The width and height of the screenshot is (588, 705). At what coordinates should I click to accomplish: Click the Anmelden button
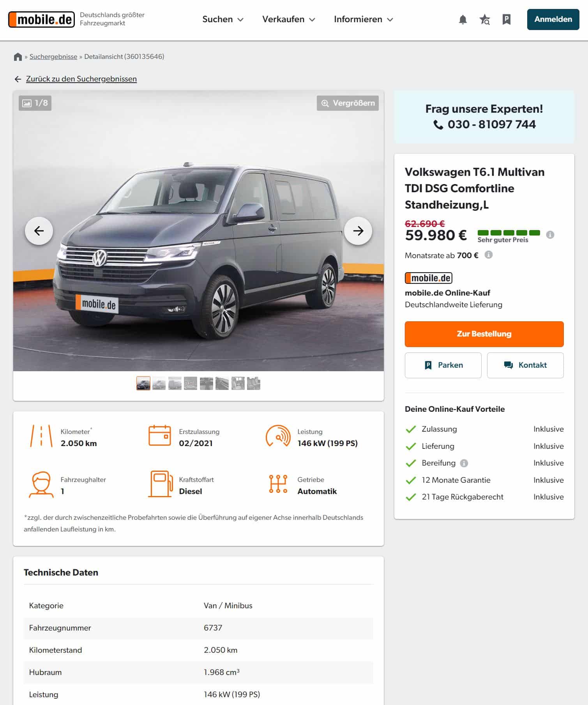553,19
